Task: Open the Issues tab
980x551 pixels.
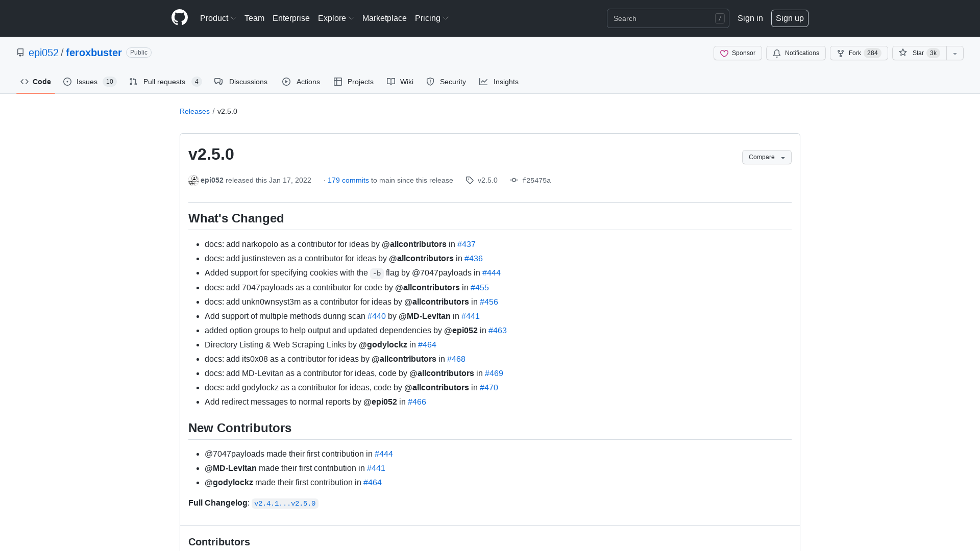Action: [90, 82]
